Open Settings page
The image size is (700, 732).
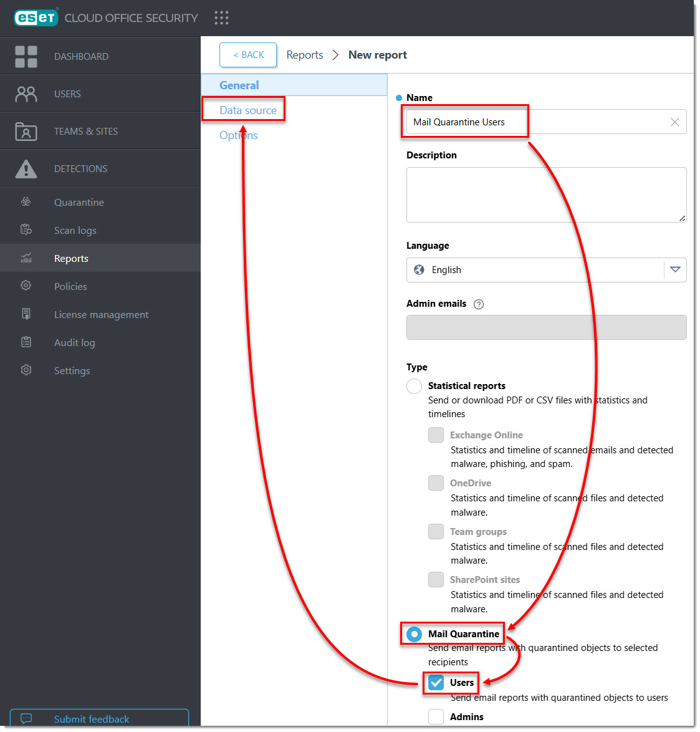point(101,371)
